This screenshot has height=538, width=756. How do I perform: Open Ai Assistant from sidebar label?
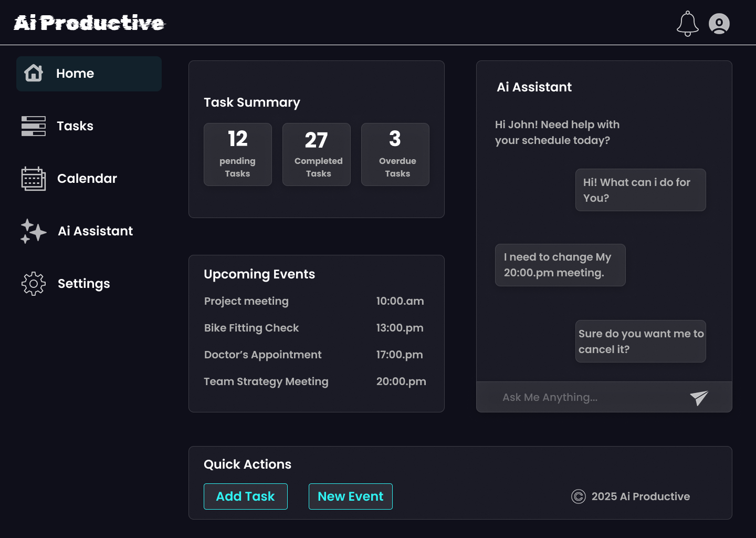(95, 231)
